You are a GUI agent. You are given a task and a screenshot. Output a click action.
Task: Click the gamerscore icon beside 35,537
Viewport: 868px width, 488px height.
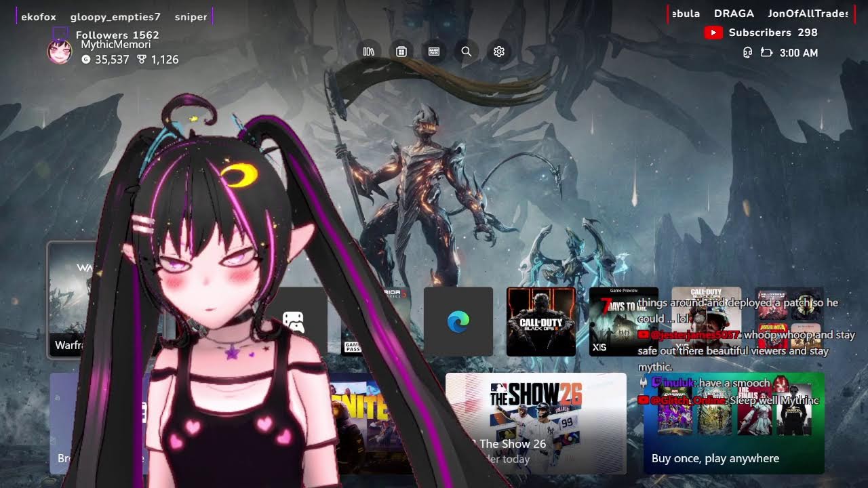[x=85, y=60]
